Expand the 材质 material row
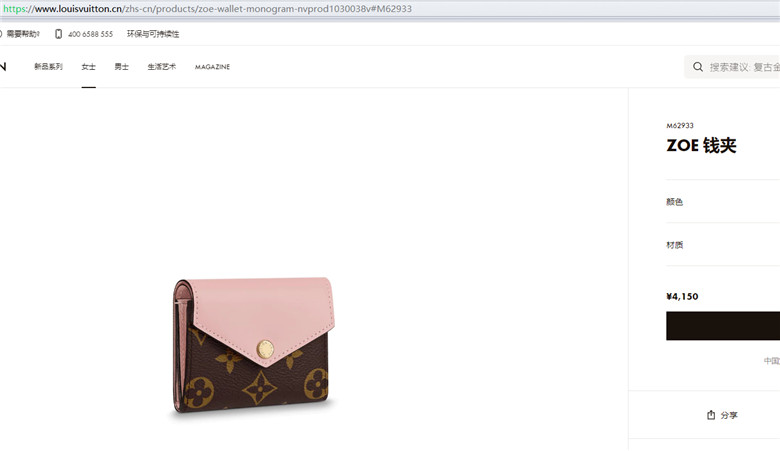The image size is (780, 451). (x=723, y=245)
